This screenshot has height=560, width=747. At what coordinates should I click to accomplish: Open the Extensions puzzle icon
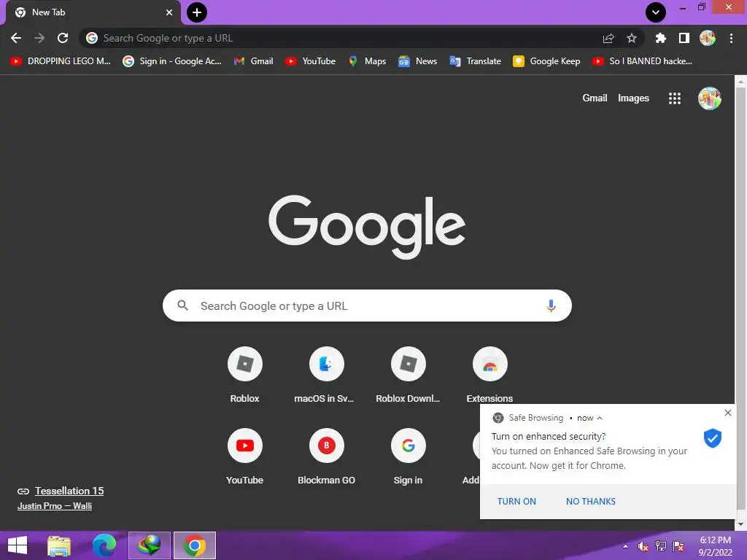point(661,38)
